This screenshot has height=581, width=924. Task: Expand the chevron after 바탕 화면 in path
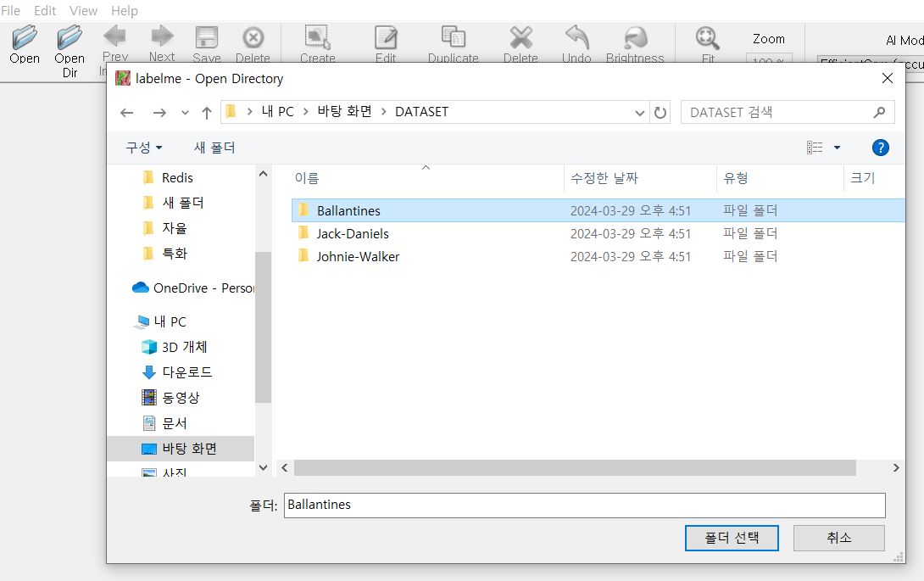pyautogui.click(x=384, y=111)
